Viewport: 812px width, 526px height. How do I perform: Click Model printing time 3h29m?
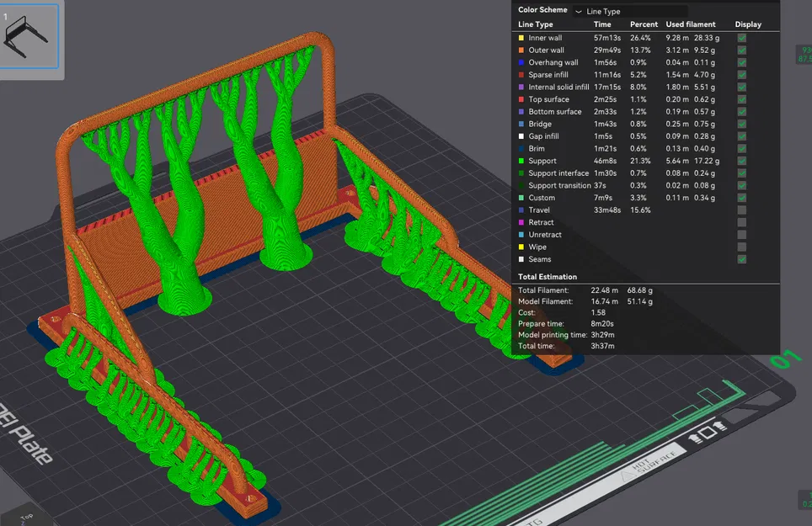coord(602,335)
